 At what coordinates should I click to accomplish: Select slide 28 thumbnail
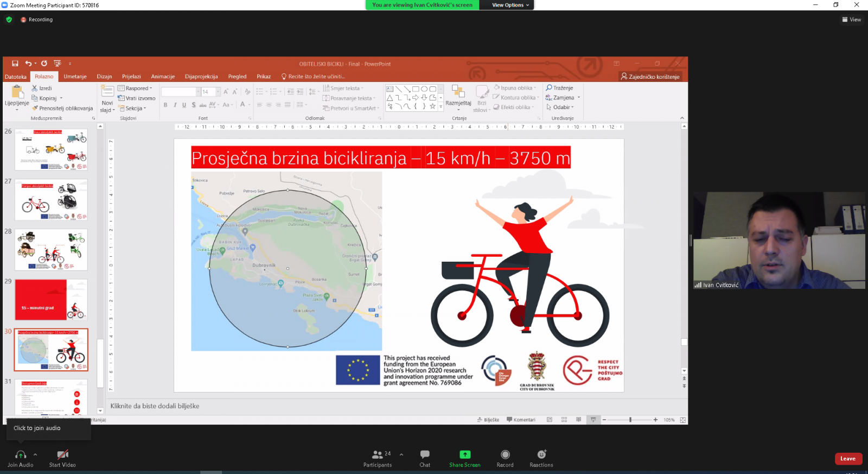point(51,250)
